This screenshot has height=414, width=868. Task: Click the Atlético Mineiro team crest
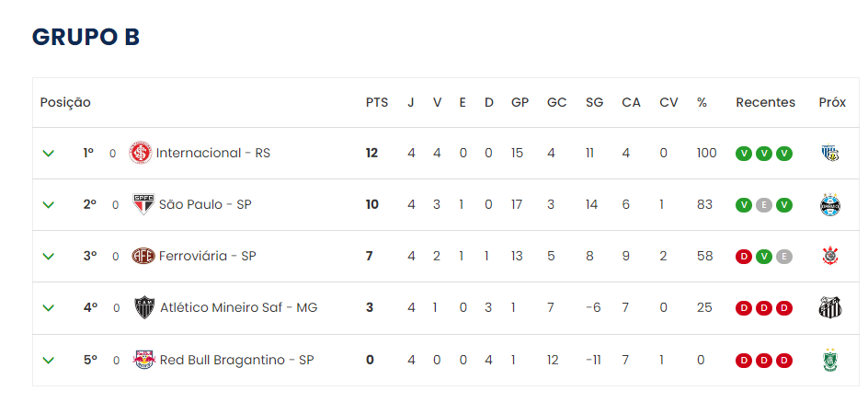(144, 307)
